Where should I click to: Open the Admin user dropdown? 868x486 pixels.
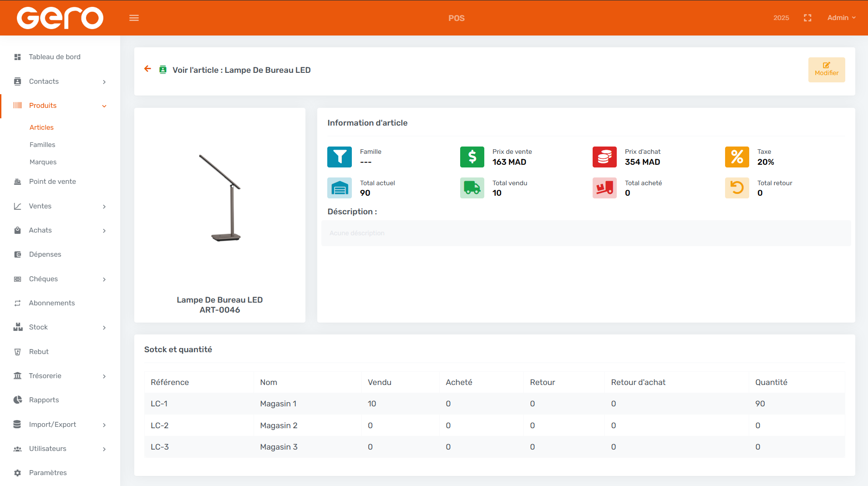click(841, 18)
